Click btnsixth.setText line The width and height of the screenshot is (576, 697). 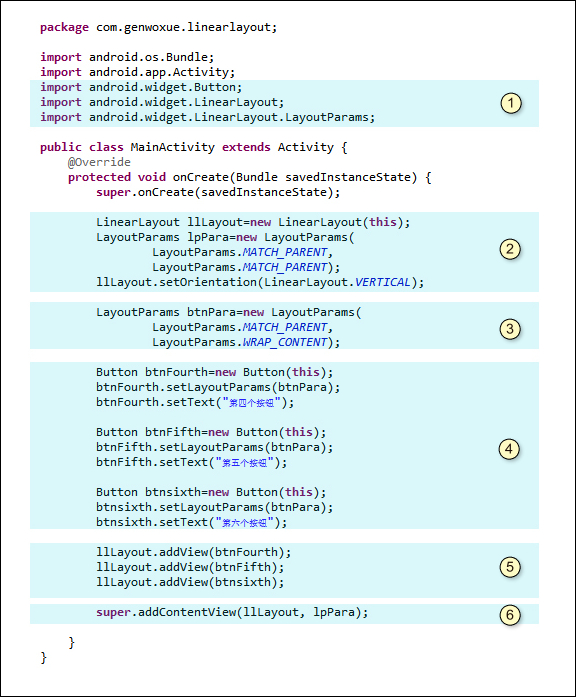[x=192, y=522]
